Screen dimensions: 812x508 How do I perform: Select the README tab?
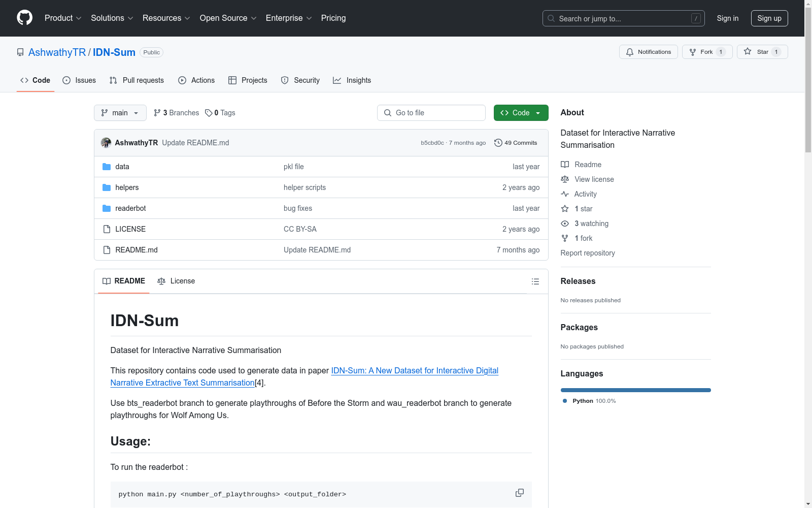[x=124, y=281]
